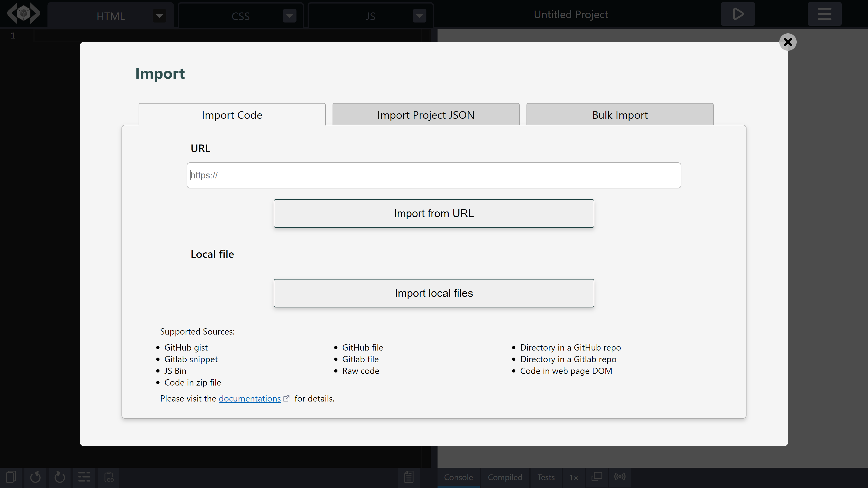Screen dimensions: 868x488
Task: Focus the URL https:// input field
Action: [434, 175]
